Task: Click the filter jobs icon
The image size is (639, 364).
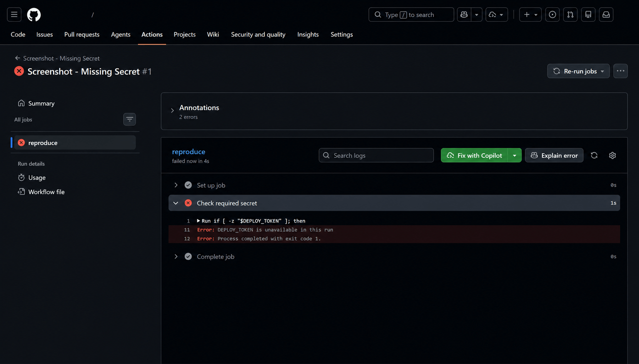Action: (130, 119)
